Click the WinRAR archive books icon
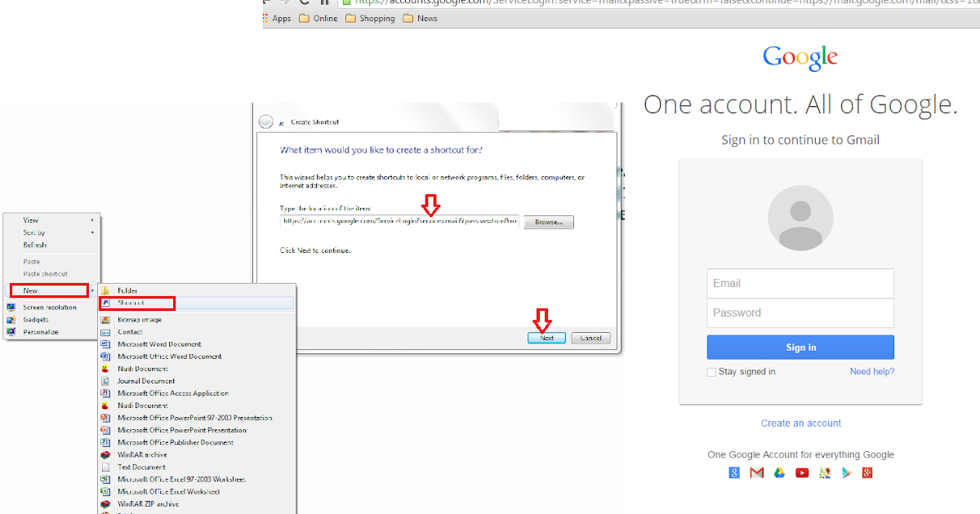 tap(105, 454)
